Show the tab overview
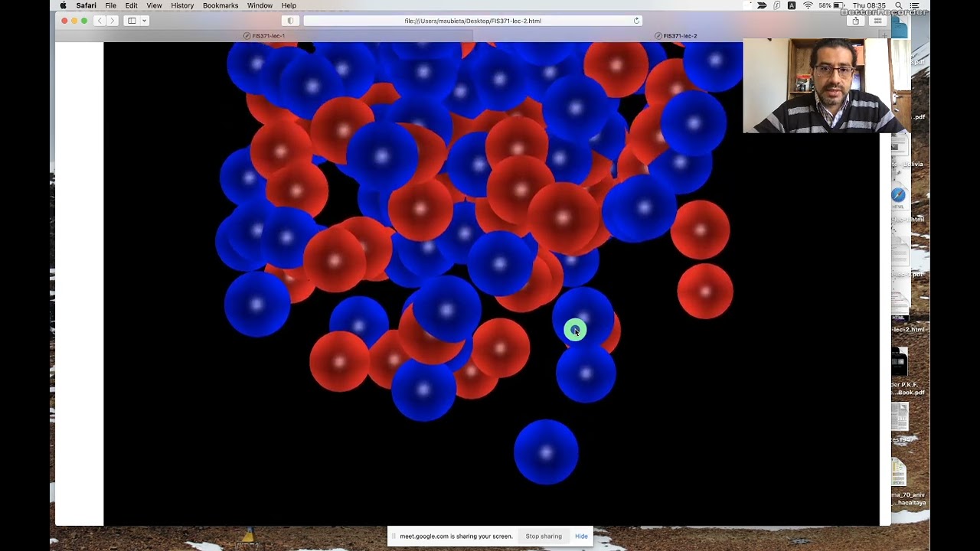Screen dimensions: 980x551 pos(878,21)
